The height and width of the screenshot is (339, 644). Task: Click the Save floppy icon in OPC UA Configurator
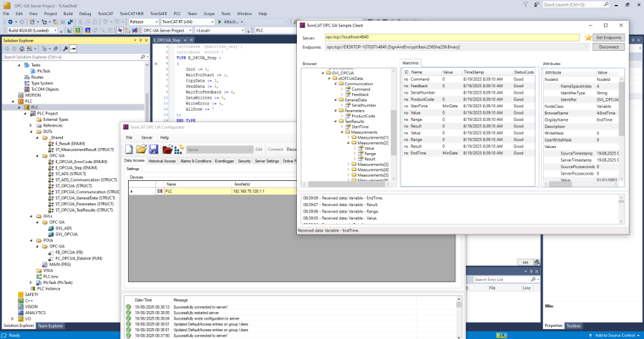point(153,149)
